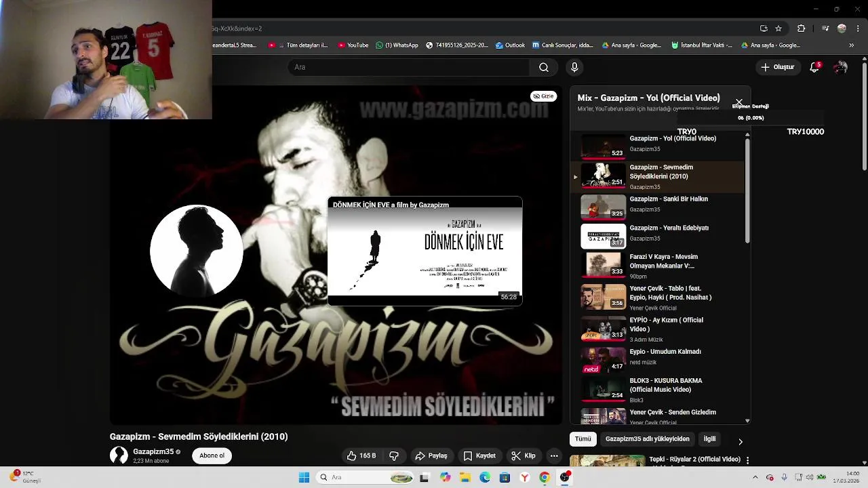Play Yener Çevik - Tablo feat. Eypio, Hayki
Viewport: 868px width, 488px height.
coord(658,297)
